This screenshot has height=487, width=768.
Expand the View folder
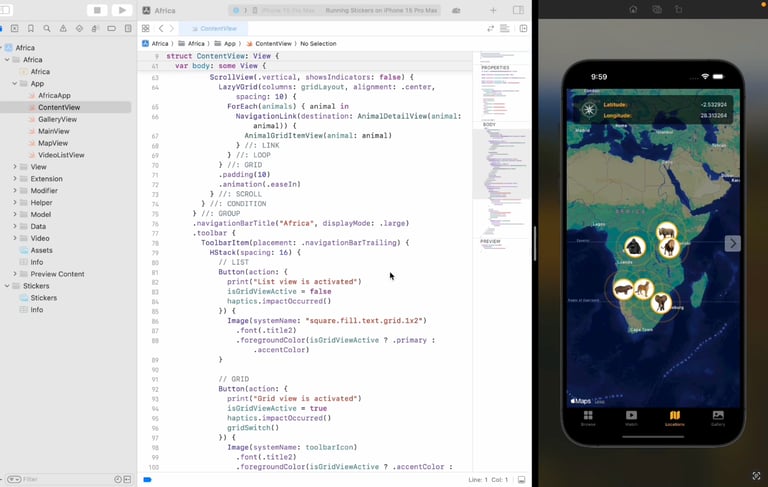point(15,167)
